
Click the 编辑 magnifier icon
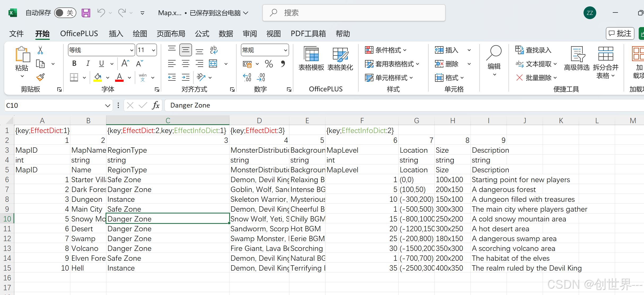coord(494,53)
